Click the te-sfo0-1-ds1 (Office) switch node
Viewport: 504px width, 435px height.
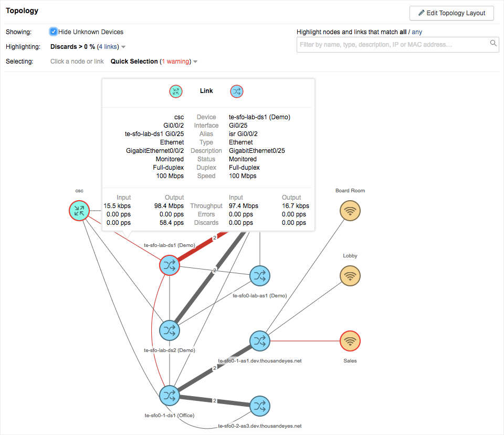point(169,396)
